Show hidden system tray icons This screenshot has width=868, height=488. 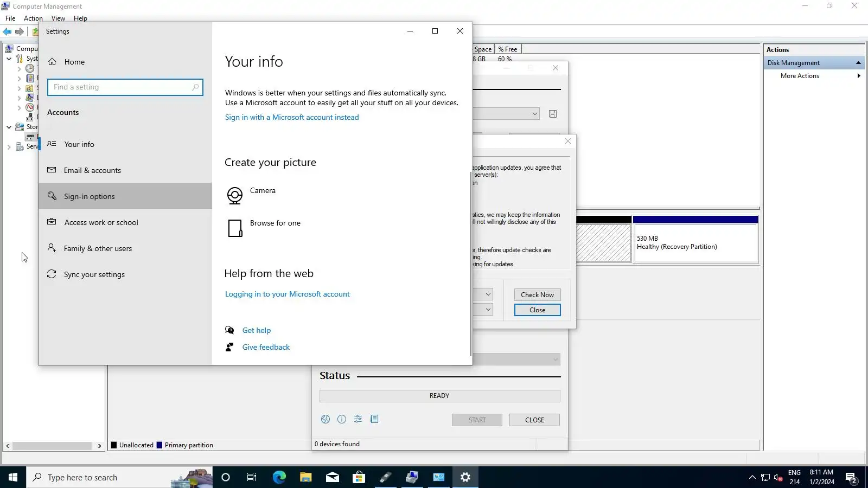pos(752,477)
